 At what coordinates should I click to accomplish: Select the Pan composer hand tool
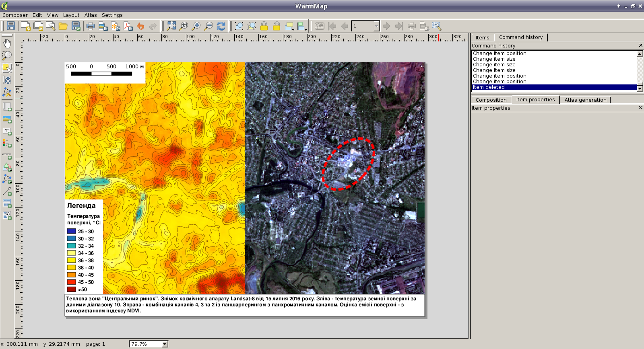click(x=7, y=43)
